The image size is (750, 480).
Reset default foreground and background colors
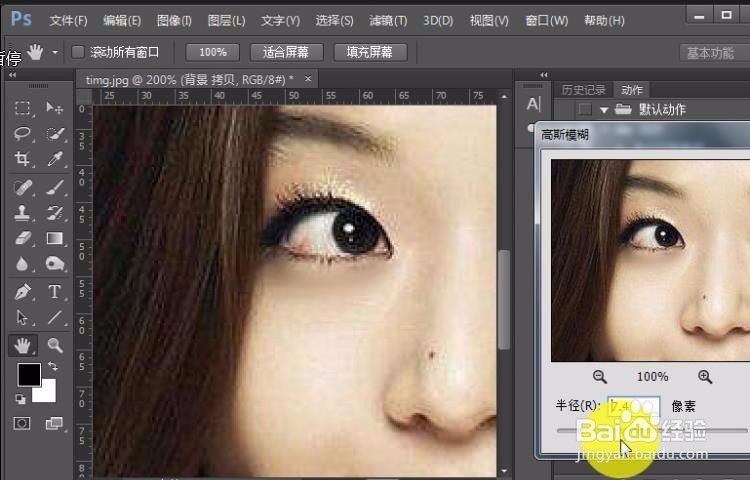pos(20,398)
